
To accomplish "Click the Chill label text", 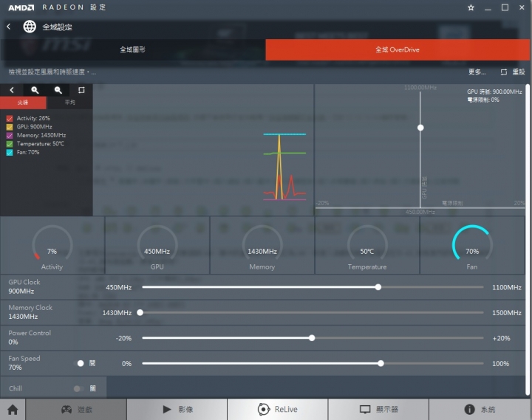I will pyautogui.click(x=16, y=388).
